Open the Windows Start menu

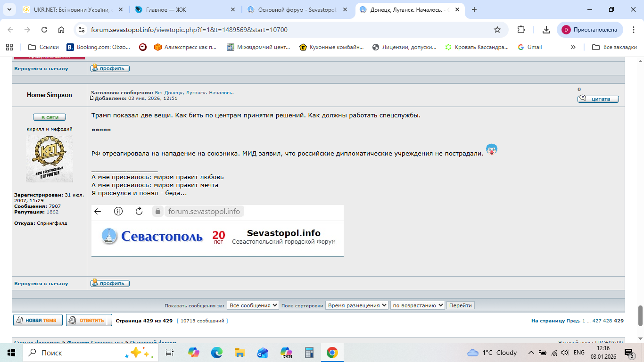point(11,353)
